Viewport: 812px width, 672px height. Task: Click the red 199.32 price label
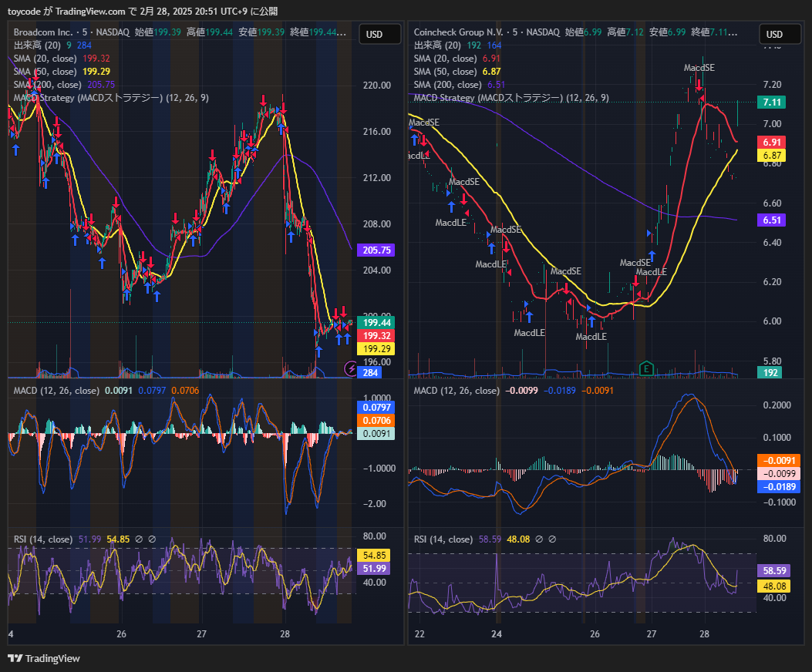click(376, 335)
